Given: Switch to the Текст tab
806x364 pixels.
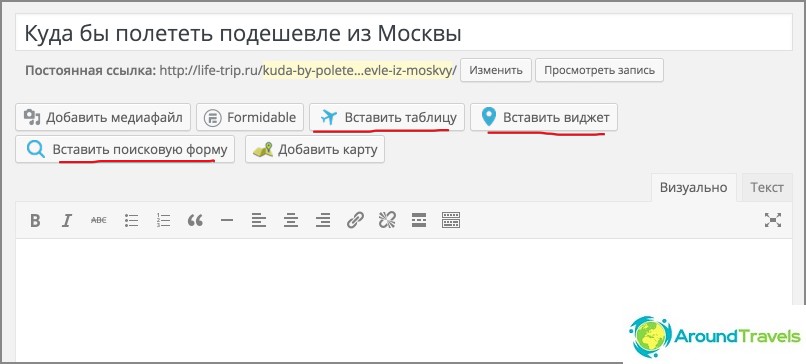Looking at the screenshot, I should pyautogui.click(x=767, y=187).
